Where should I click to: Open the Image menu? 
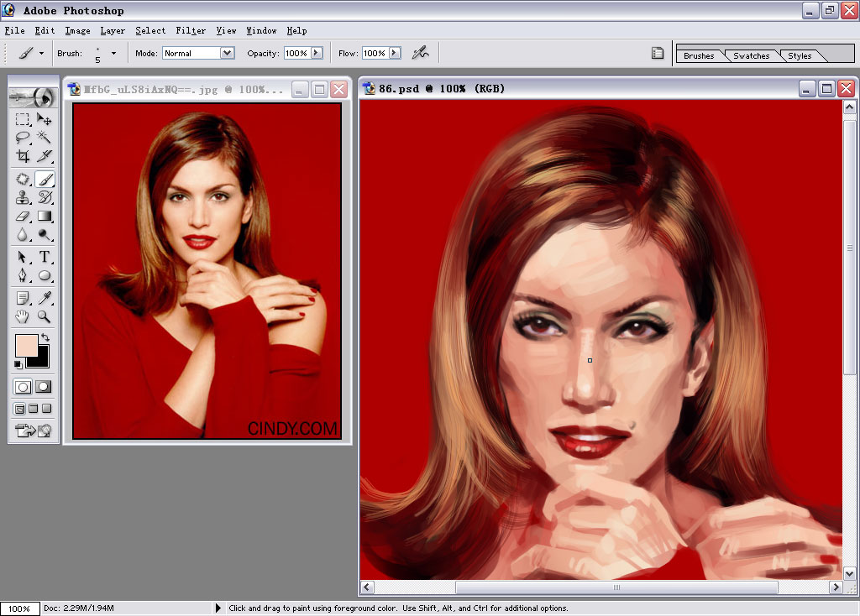(x=77, y=31)
